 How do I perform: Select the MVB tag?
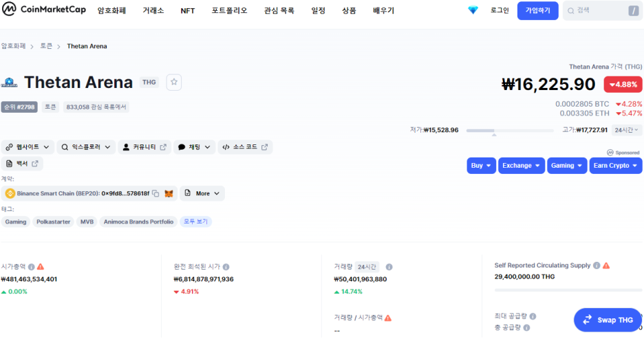87,221
